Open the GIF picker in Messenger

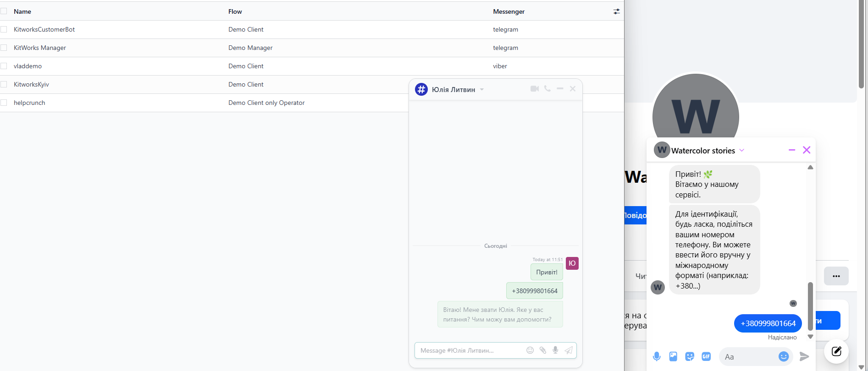[x=706, y=356]
